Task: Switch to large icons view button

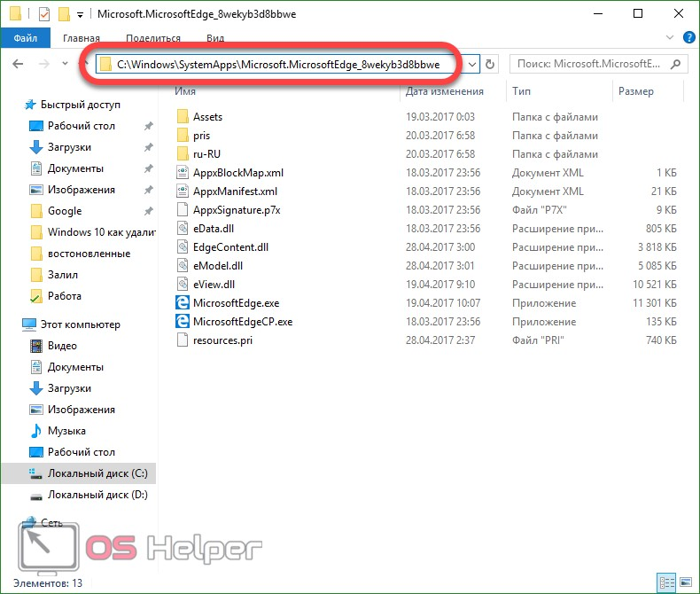Action: [685, 582]
